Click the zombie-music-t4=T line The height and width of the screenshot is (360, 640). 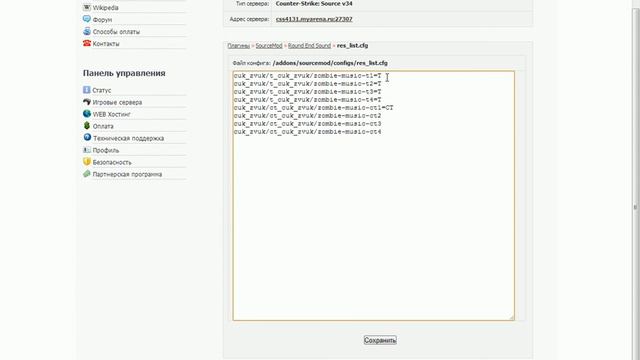[307, 100]
